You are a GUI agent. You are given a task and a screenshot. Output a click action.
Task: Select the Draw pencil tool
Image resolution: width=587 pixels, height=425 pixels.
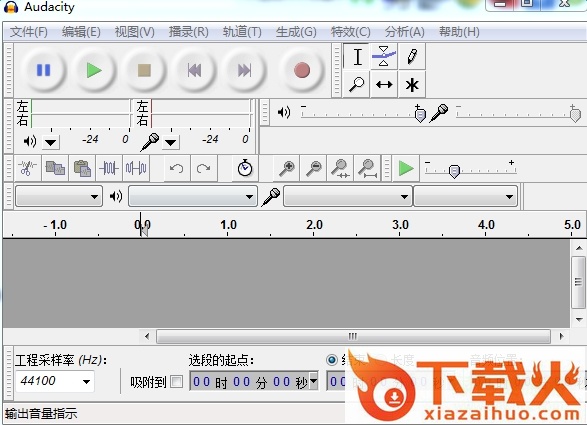pyautogui.click(x=412, y=57)
